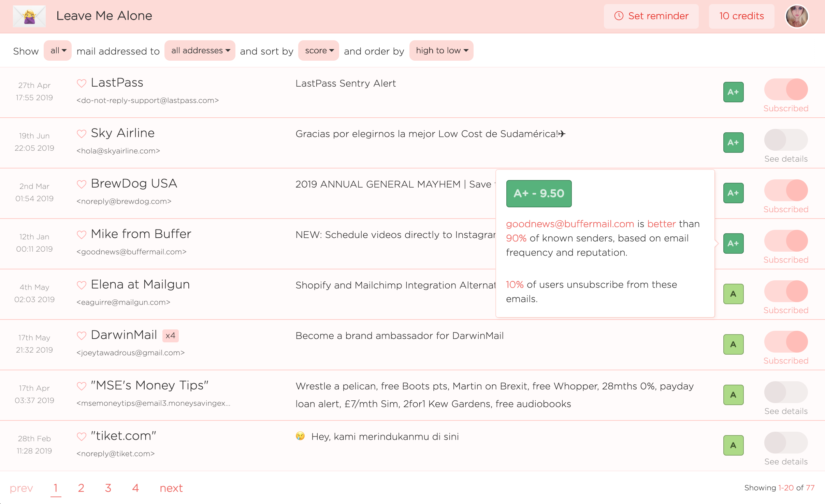
Task: Favorite the LastPass sender with heart icon
Action: pyautogui.click(x=82, y=83)
